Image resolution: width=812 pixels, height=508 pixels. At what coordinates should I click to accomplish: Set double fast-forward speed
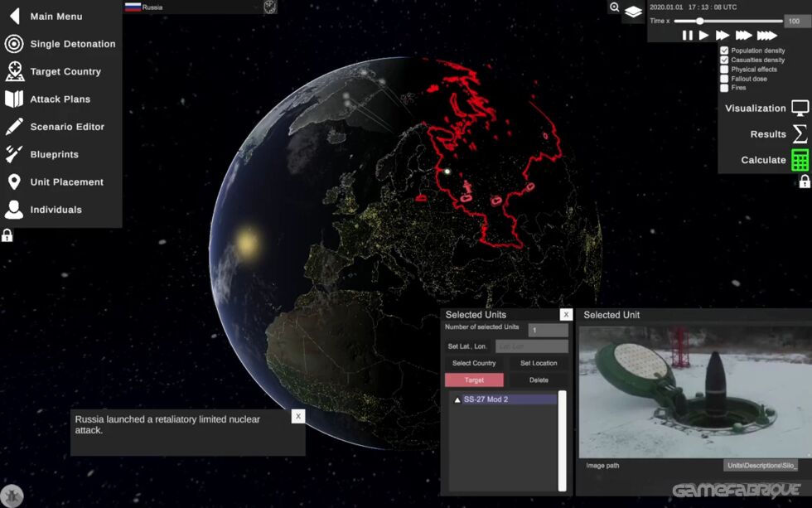(x=722, y=35)
